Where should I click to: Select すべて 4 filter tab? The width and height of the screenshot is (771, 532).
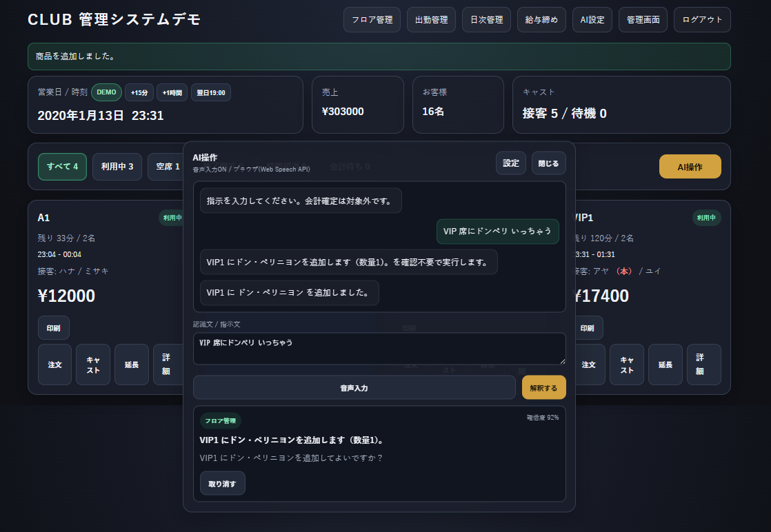coord(63,167)
